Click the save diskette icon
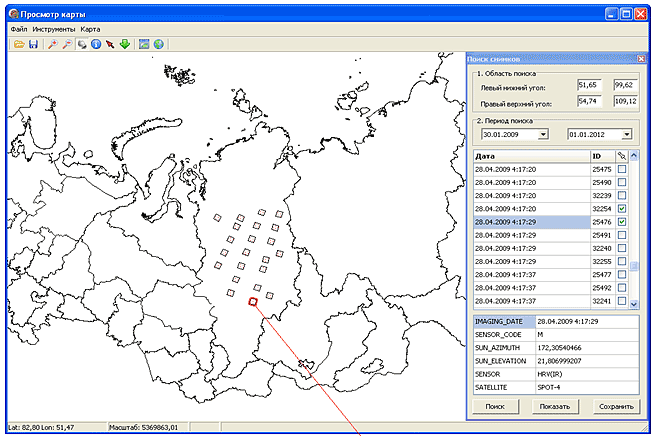This screenshot has width=655, height=438. pos(32,45)
